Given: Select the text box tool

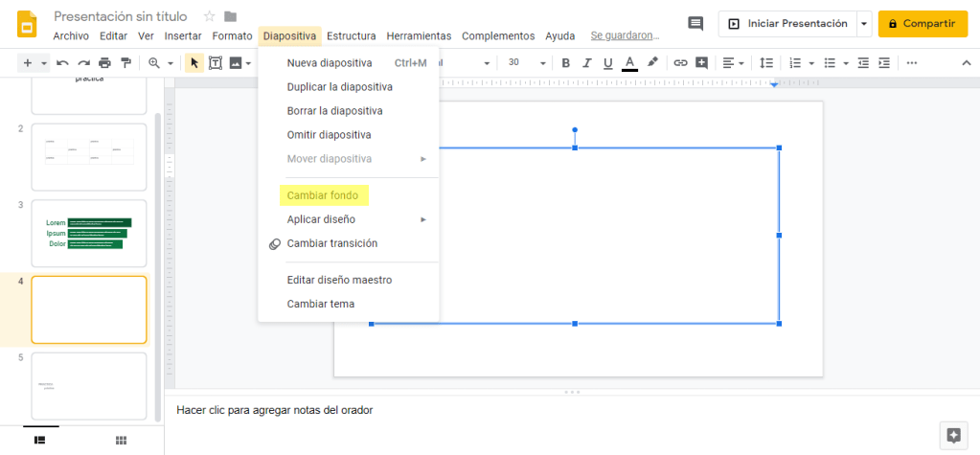Looking at the screenshot, I should point(215,63).
